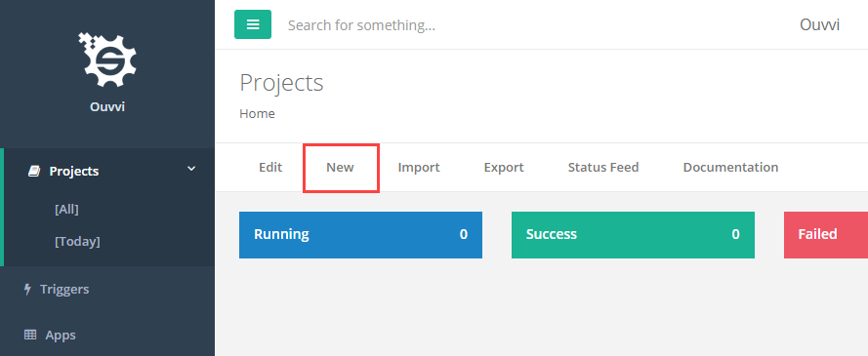Open the Status Feed menu item
The image size is (868, 356).
[603, 167]
